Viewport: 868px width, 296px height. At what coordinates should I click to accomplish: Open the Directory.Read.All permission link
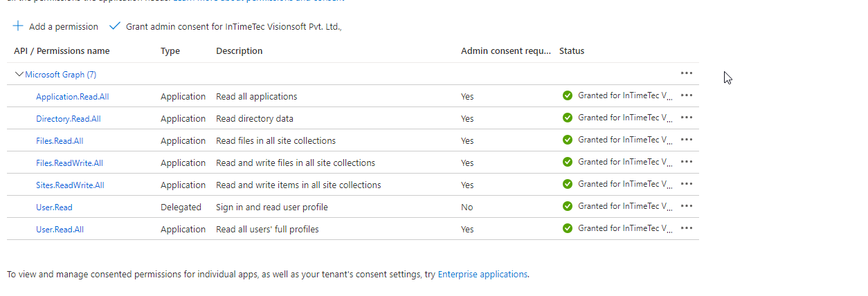[x=68, y=119]
